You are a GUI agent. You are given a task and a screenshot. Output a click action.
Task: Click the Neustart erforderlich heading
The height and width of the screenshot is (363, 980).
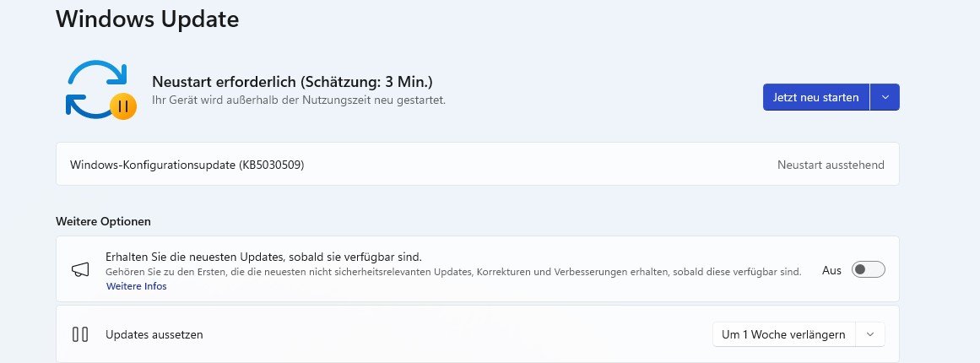293,82
